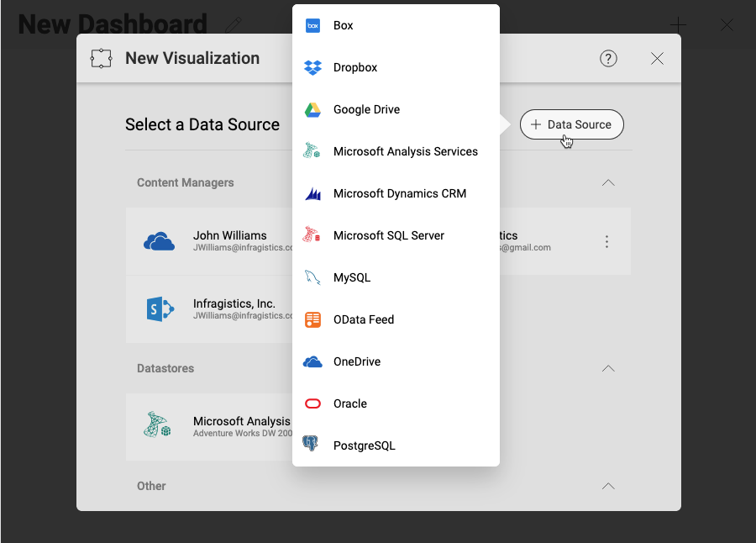Collapse the Content Managers section
756x543 pixels.
tap(609, 182)
